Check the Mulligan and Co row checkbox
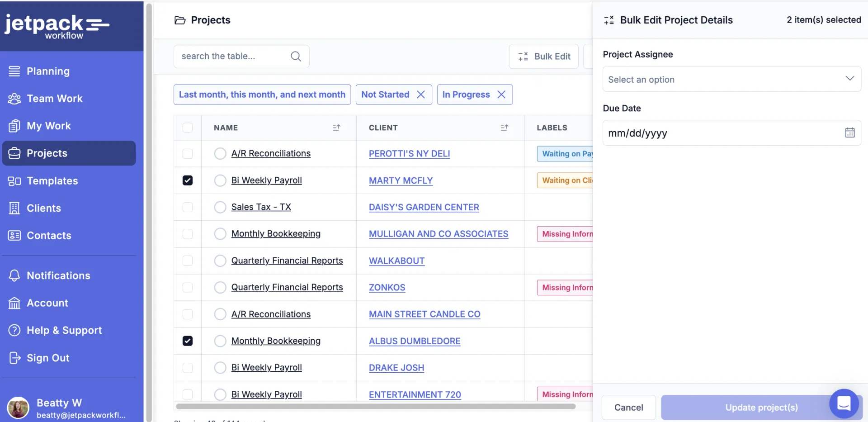The image size is (868, 422). 188,234
